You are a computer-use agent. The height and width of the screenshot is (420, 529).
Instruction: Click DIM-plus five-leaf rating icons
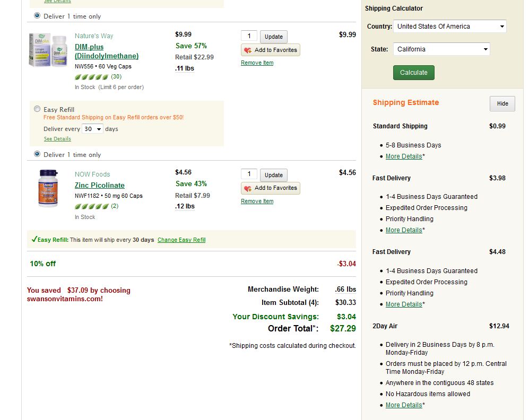pyautogui.click(x=91, y=77)
